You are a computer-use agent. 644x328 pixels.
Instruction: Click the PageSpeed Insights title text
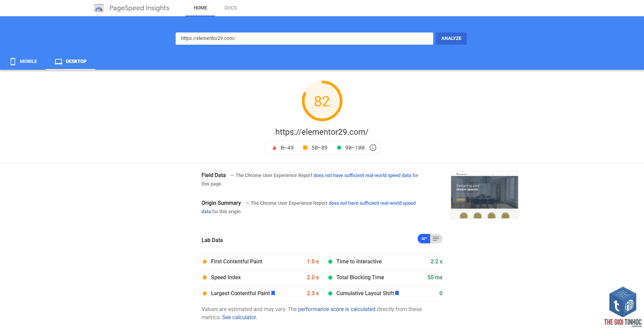[139, 8]
